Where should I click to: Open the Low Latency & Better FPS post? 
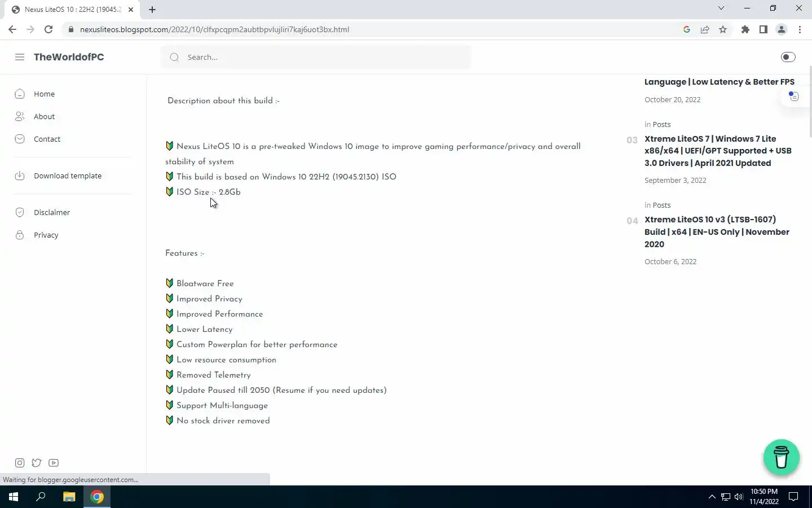point(720,82)
